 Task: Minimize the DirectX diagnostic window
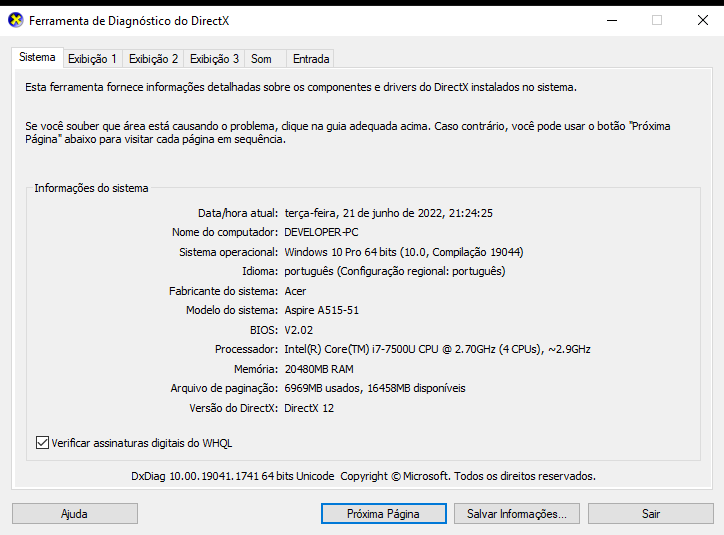click(611, 20)
